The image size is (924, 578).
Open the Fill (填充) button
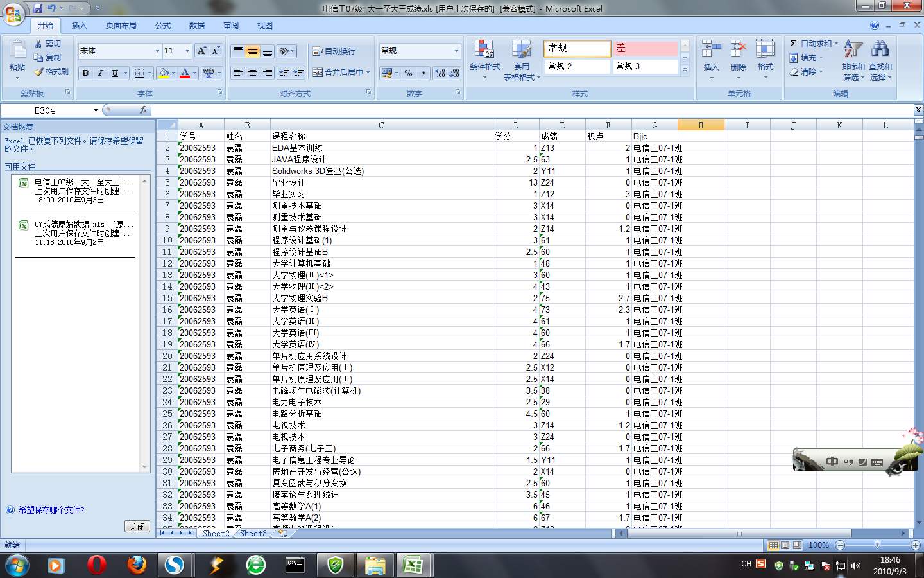tap(806, 58)
